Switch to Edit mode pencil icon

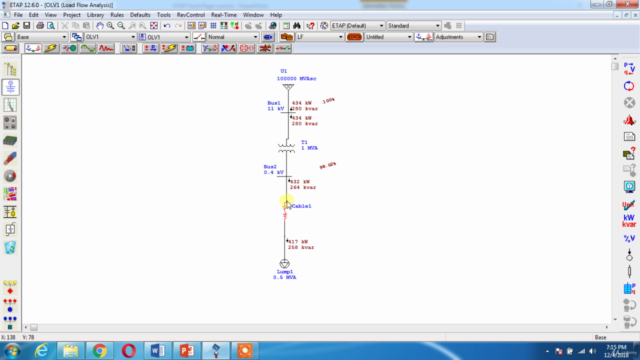coord(11,48)
